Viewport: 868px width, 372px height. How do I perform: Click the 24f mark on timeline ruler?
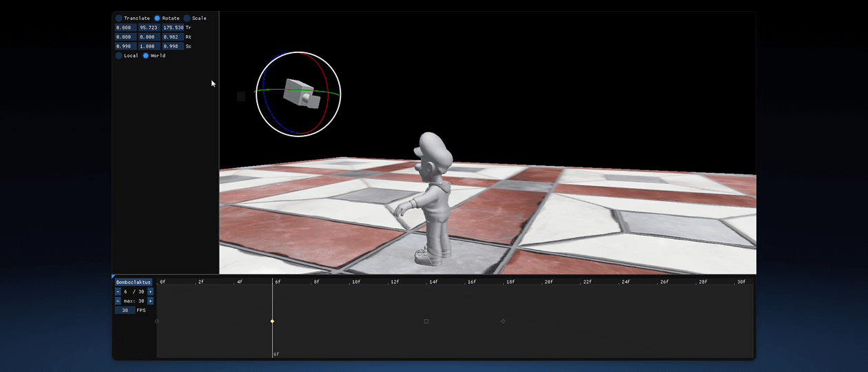pos(626,282)
